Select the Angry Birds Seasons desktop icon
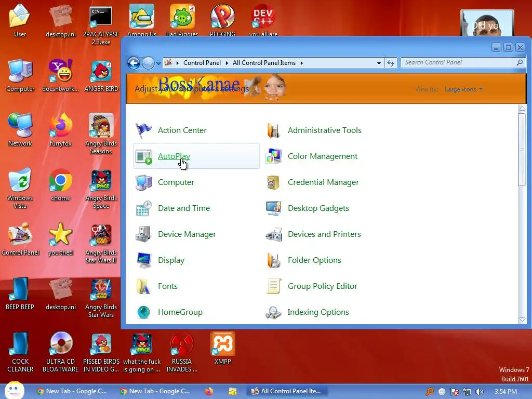The image size is (532, 399). click(x=101, y=134)
